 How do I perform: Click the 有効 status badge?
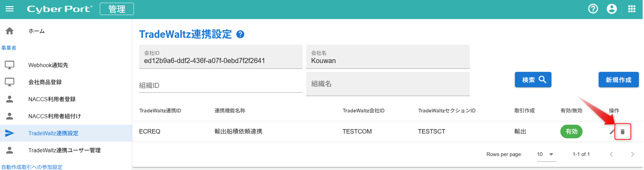571,132
